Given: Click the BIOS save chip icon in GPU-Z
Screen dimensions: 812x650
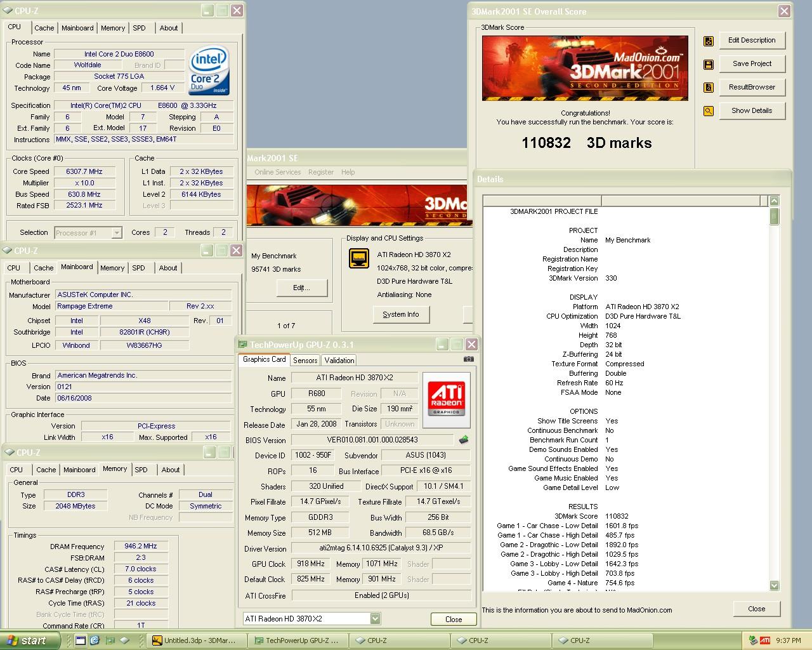Looking at the screenshot, I should point(464,439).
